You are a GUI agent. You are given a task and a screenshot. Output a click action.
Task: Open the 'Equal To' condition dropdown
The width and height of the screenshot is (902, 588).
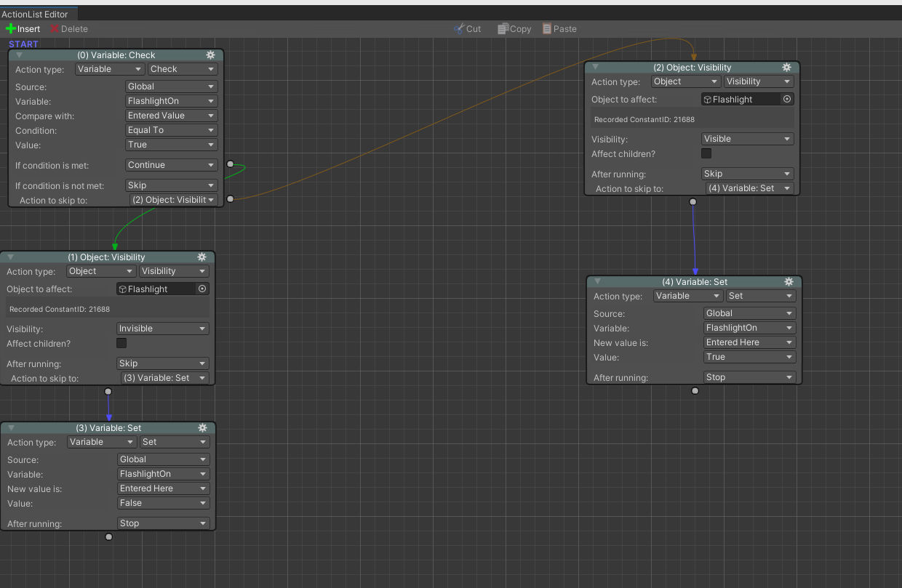pyautogui.click(x=172, y=130)
